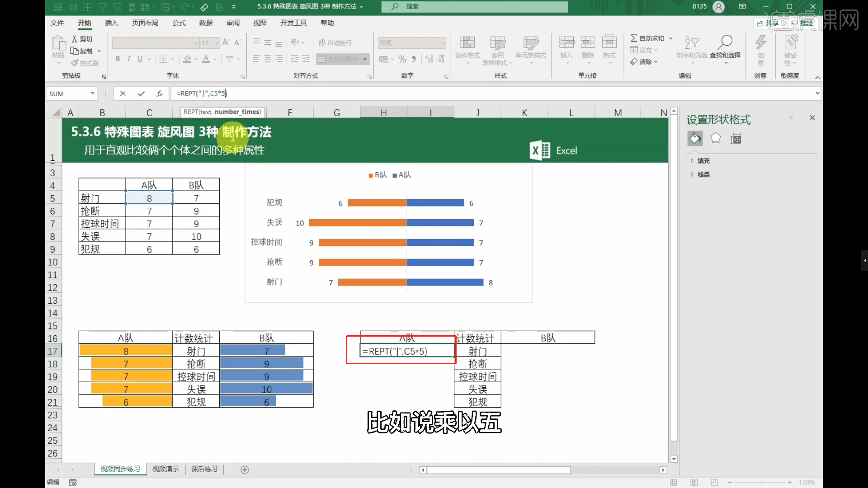This screenshot has width=868, height=488.
Task: Click the Select All corner triangle
Action: [56, 113]
